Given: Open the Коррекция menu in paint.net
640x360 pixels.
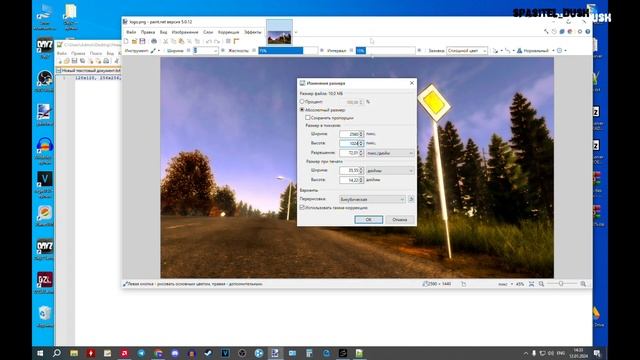Looking at the screenshot, I should point(228,32).
